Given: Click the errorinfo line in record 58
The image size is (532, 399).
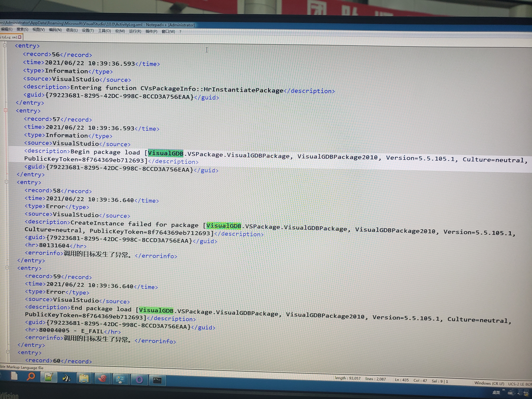Looking at the screenshot, I should (x=101, y=255).
